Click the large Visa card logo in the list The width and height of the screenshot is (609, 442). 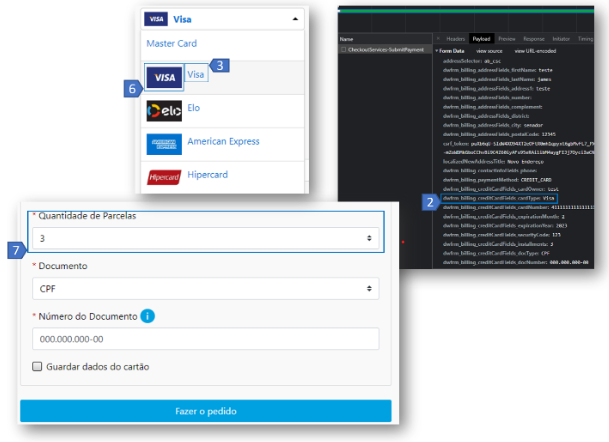[x=164, y=77]
